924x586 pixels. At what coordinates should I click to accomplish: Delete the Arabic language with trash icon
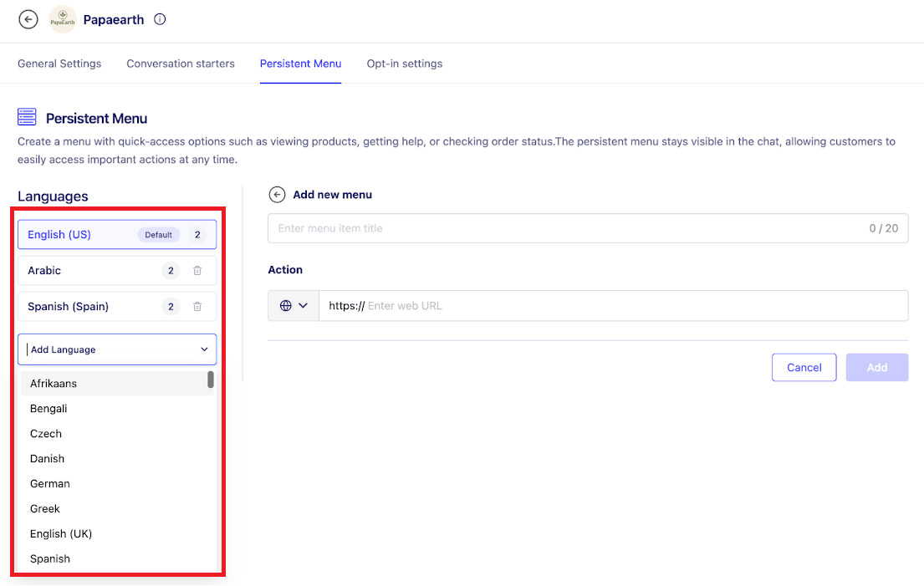pyautogui.click(x=197, y=271)
